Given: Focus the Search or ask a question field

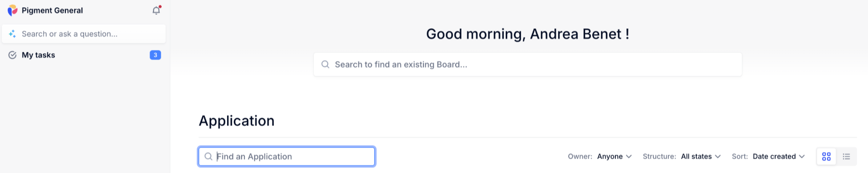Looking at the screenshot, I should coord(84,34).
